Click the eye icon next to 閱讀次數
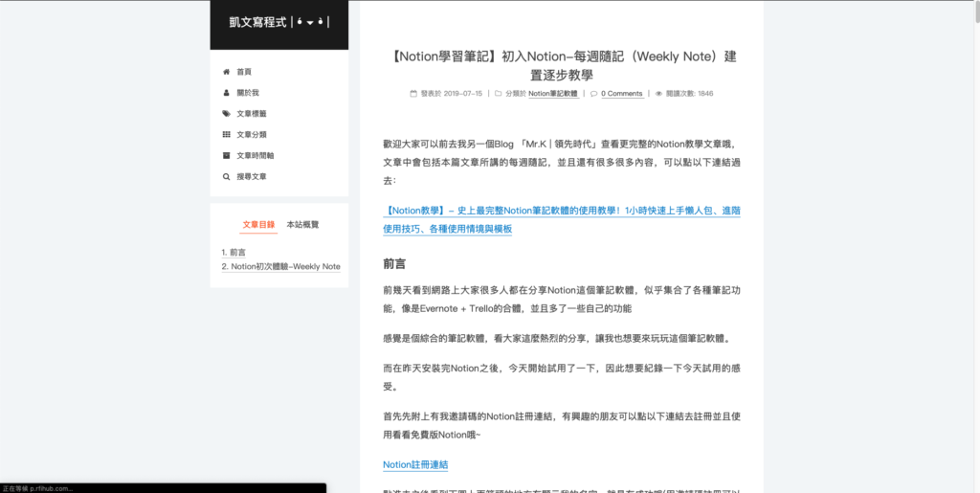980x493 pixels. [658, 94]
